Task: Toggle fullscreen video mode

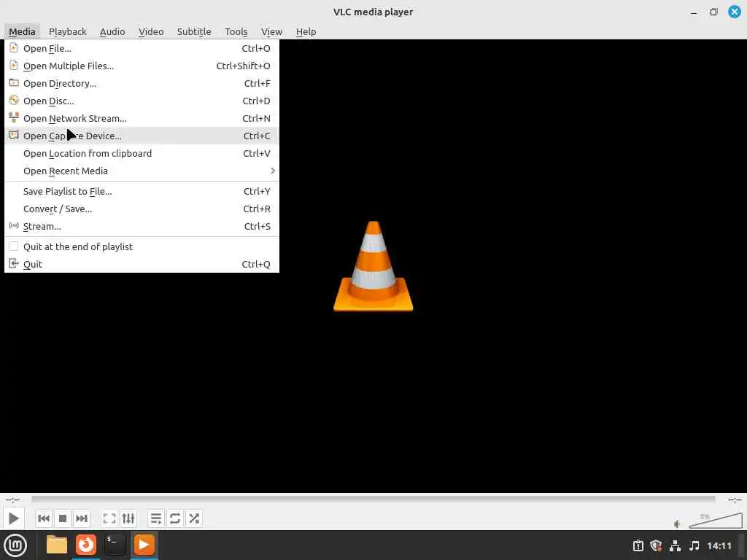Action: coord(109,518)
